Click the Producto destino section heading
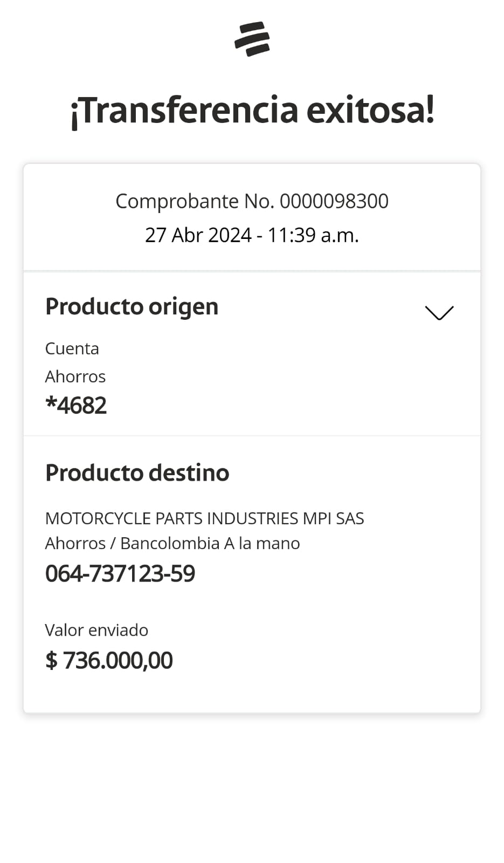 (137, 472)
